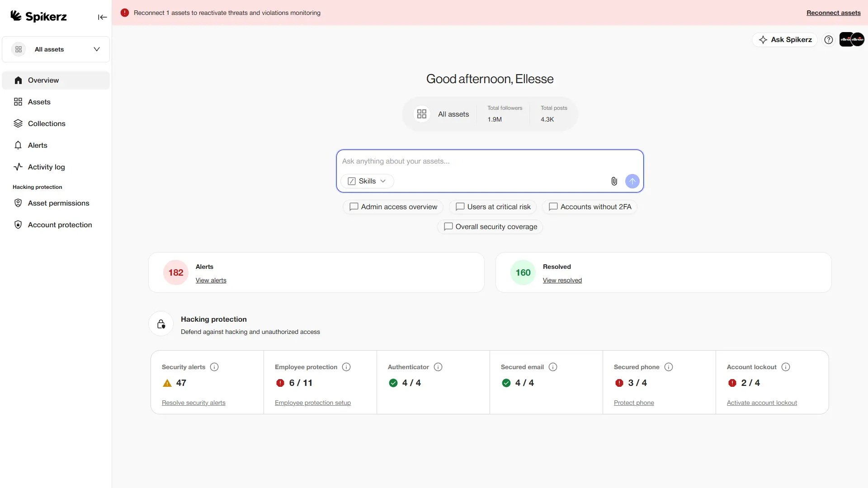The width and height of the screenshot is (868, 488).
Task: Collapse the sidebar with the arrow icon
Action: click(103, 17)
